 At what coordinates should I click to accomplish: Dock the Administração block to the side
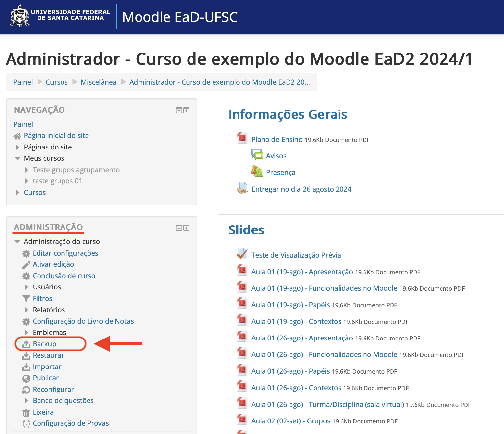(186, 228)
